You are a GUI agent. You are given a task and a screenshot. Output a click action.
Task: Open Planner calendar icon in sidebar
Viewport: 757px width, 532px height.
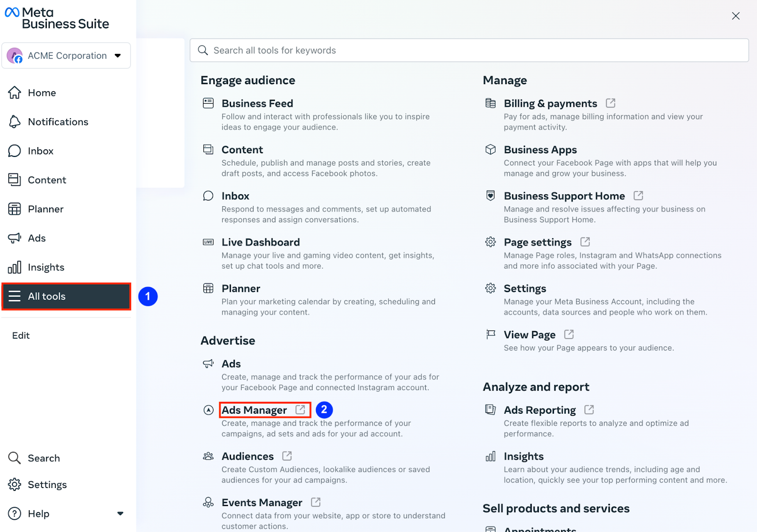coord(15,209)
